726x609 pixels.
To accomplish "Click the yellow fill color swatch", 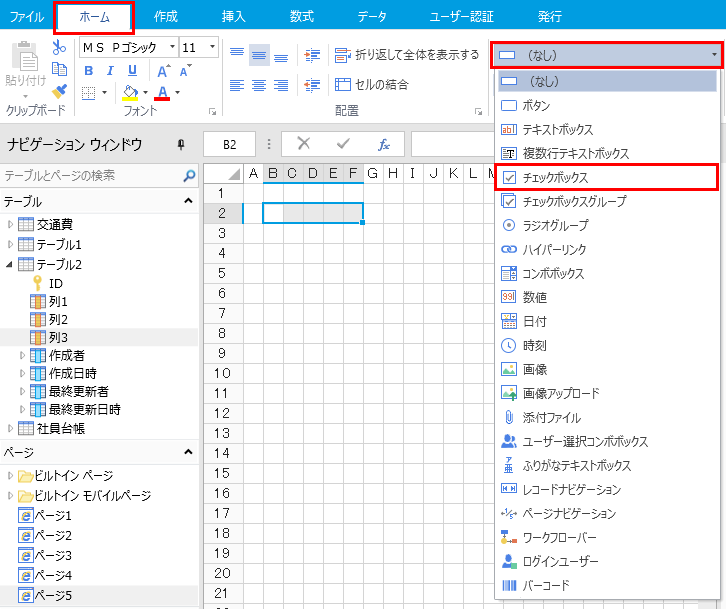I will click(129, 92).
